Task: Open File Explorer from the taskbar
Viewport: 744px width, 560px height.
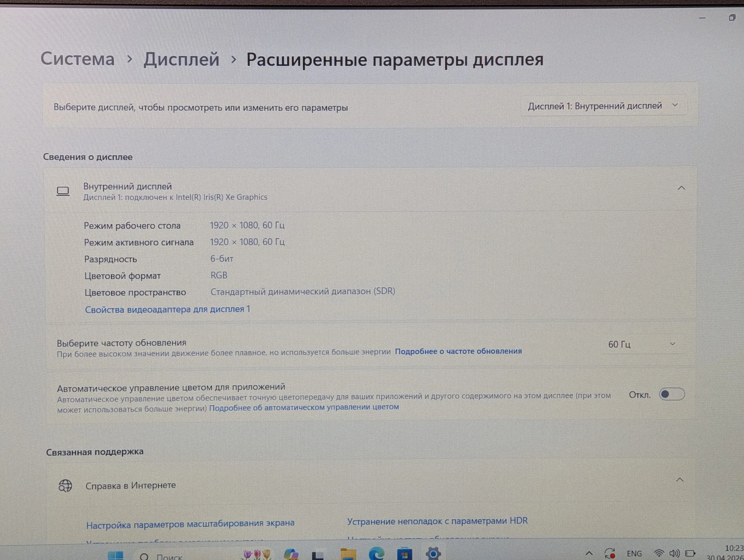Action: [x=348, y=554]
